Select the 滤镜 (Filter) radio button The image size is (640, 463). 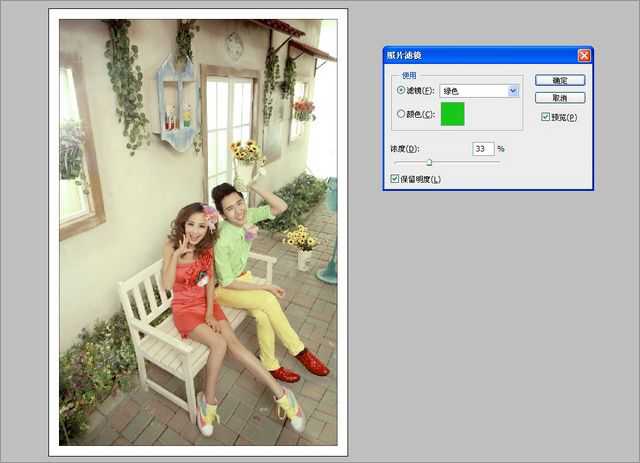coord(402,90)
